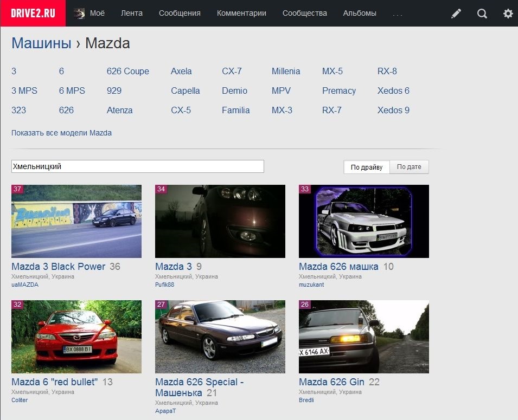This screenshot has height=420, width=518.
Task: Open the Лента menu item
Action: (x=131, y=13)
